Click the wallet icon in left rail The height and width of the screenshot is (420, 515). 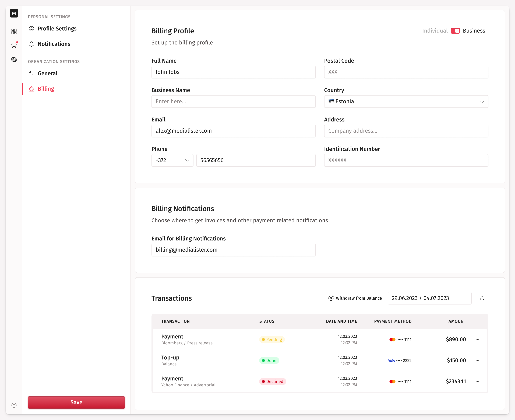coord(14,59)
